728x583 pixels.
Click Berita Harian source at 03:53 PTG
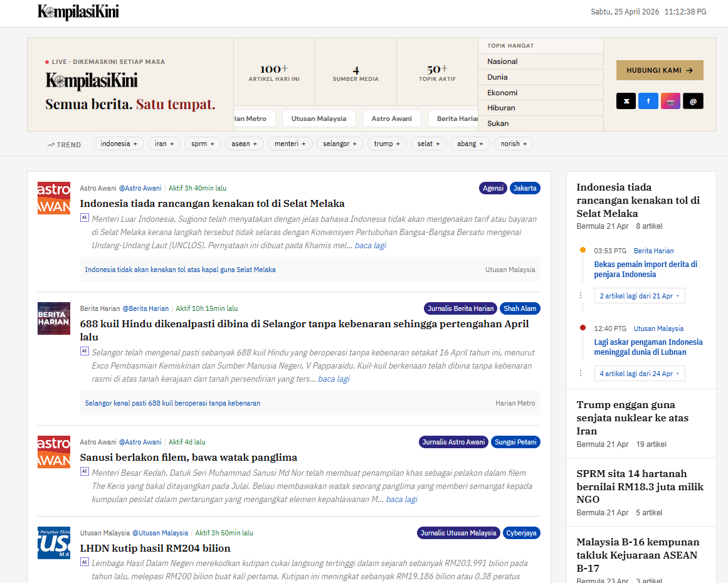coord(654,251)
